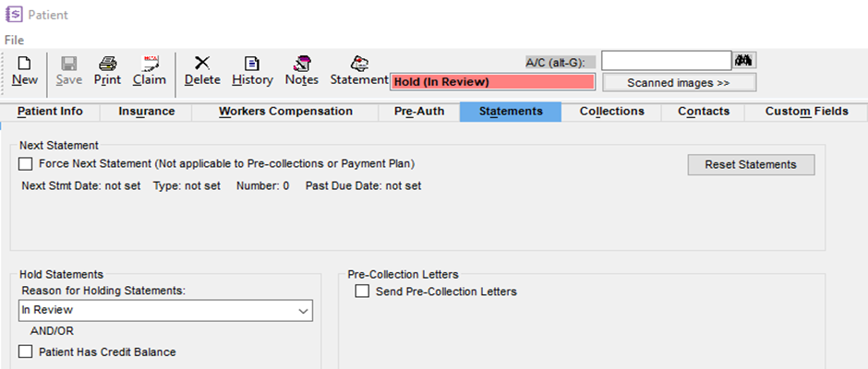Click the Save floppy disk icon

[x=68, y=63]
